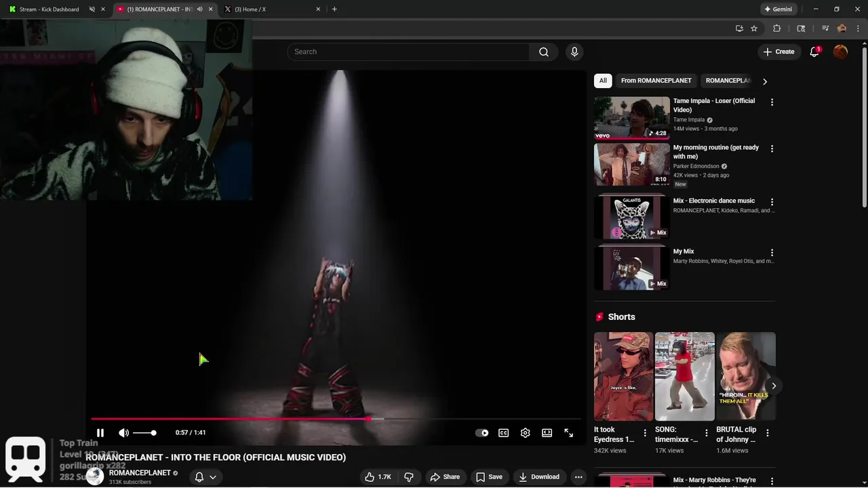Screen dimensions: 868x488
Task: Close the Stream - Kick Dashboard tab
Action: [103, 9]
